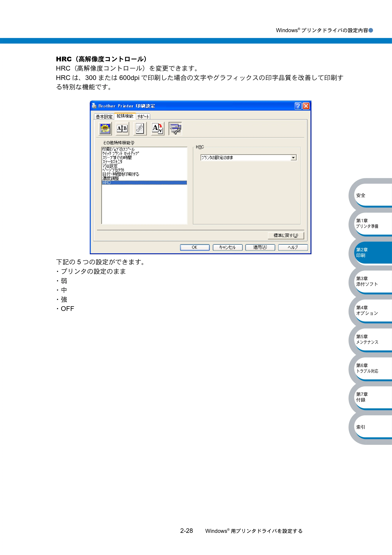The height and width of the screenshot is (555, 392).
Task: Close the Brother Printer dialog
Action: coord(306,106)
